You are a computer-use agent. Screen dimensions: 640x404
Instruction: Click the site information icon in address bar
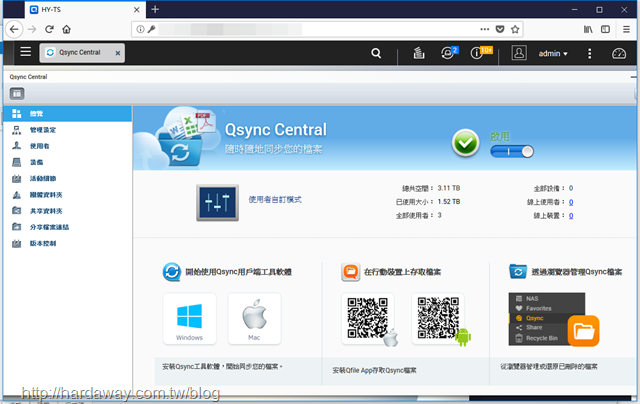point(140,29)
